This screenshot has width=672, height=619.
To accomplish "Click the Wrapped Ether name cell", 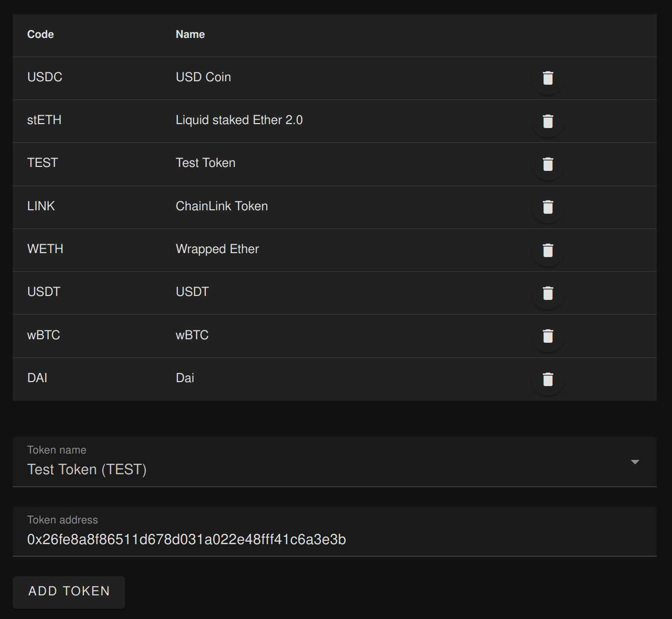I will pos(217,249).
